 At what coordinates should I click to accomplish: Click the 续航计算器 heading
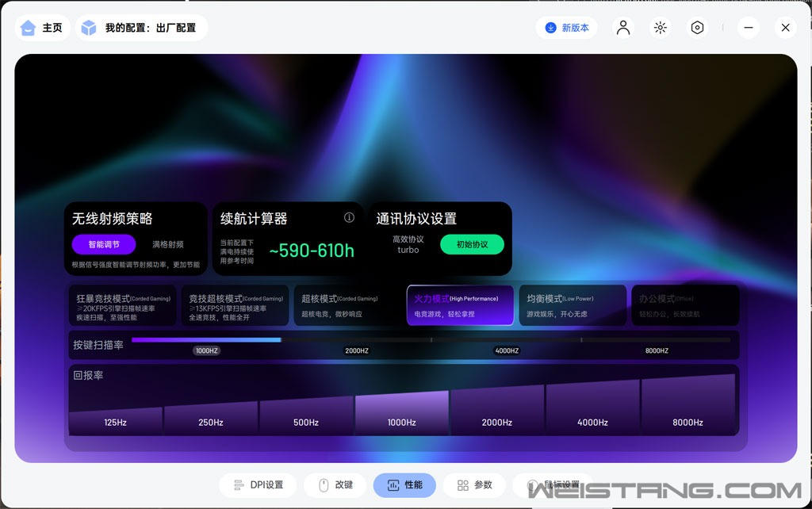254,219
